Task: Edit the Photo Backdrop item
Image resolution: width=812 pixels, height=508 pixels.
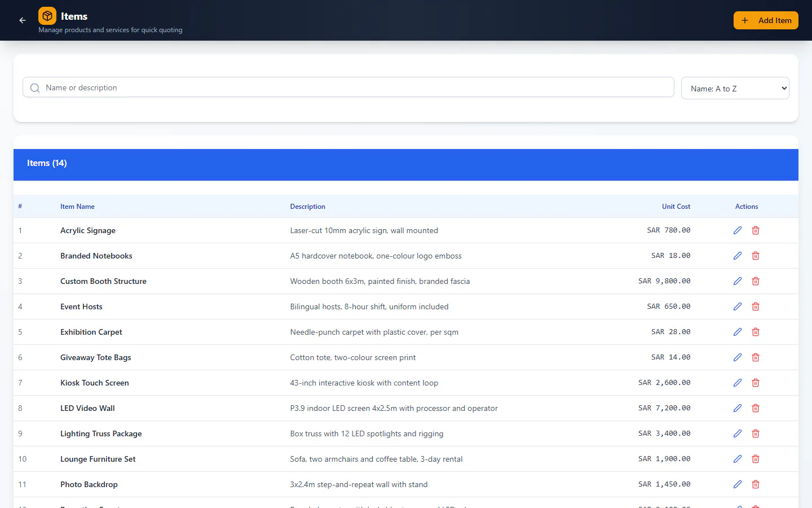Action: click(738, 484)
